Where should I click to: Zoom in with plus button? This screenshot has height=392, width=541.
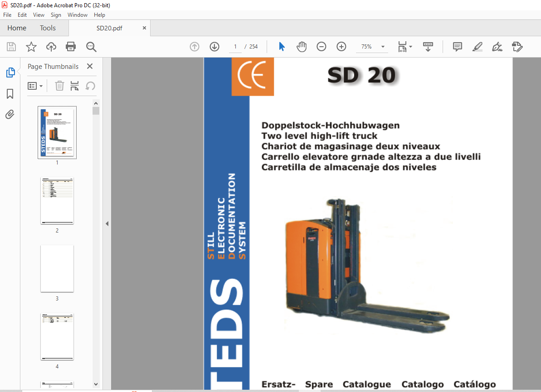point(341,47)
